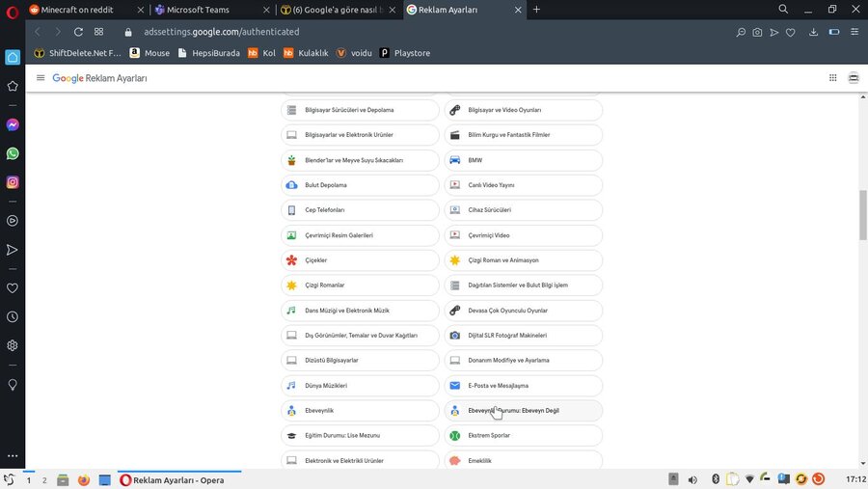Click the Google account avatar
The image size is (868, 489).
click(x=854, y=78)
